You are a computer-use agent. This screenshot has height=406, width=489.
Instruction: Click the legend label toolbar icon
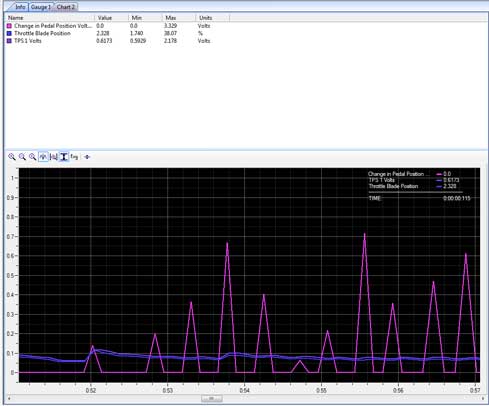pos(74,157)
